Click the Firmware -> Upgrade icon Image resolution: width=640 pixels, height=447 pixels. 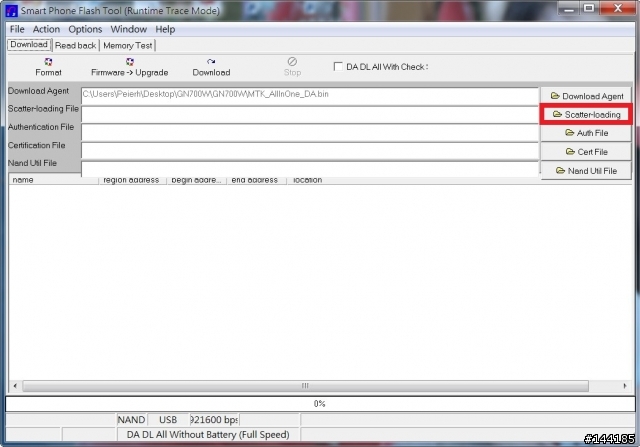tap(130, 62)
